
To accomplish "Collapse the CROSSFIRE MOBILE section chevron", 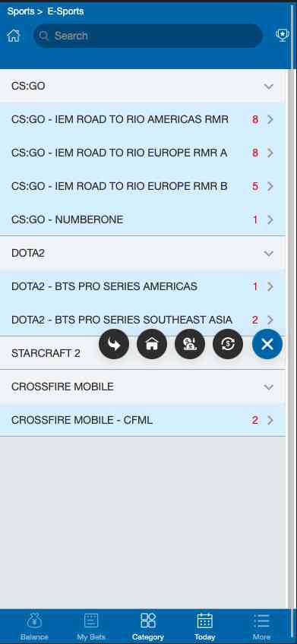I will click(269, 387).
